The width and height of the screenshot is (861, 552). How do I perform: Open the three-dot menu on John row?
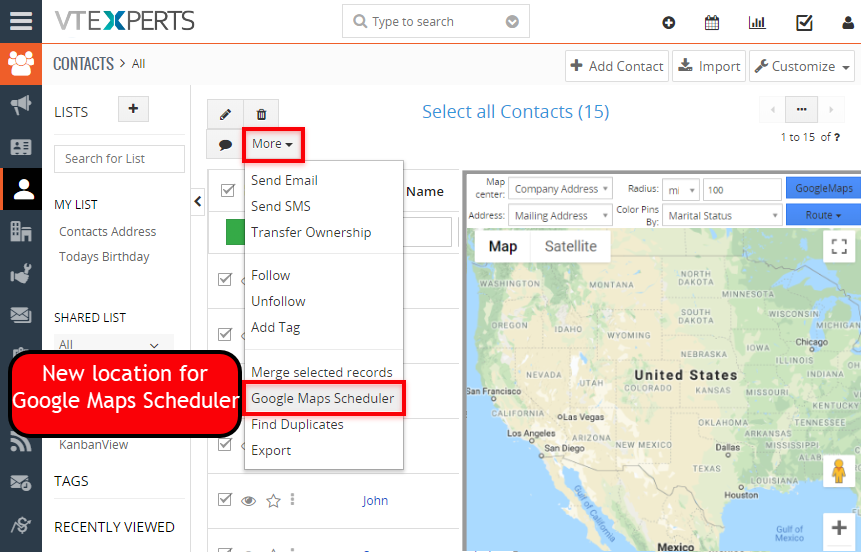(x=292, y=499)
